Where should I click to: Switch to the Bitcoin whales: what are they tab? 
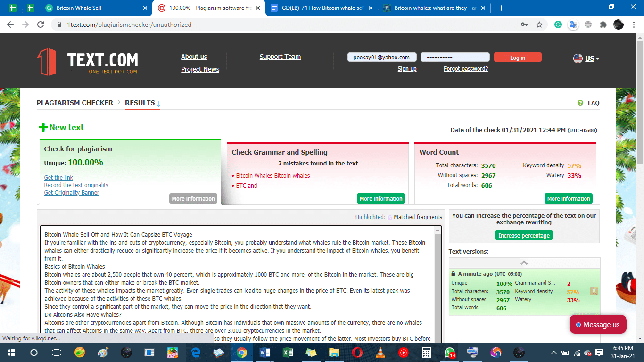click(435, 8)
